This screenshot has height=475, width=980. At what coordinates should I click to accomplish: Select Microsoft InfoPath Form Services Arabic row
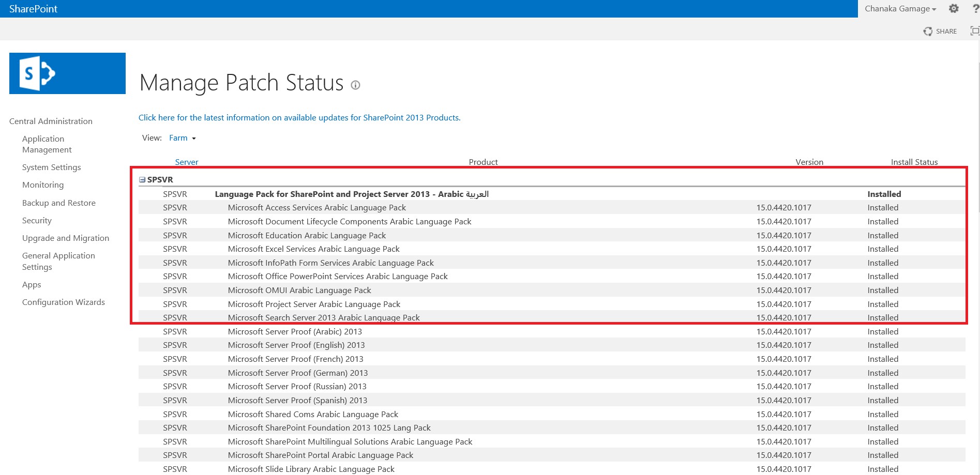pyautogui.click(x=552, y=263)
